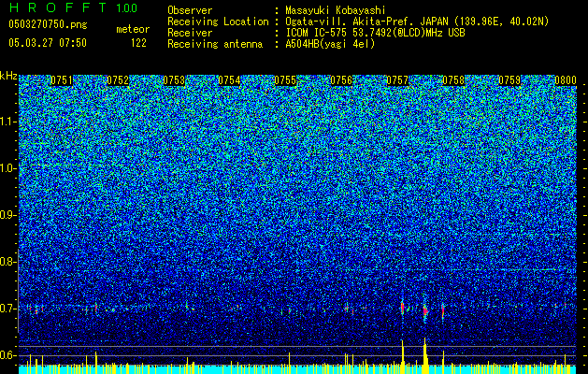Click the ICOM IC-575 receiver text
The image size is (588, 374).
pos(375,33)
